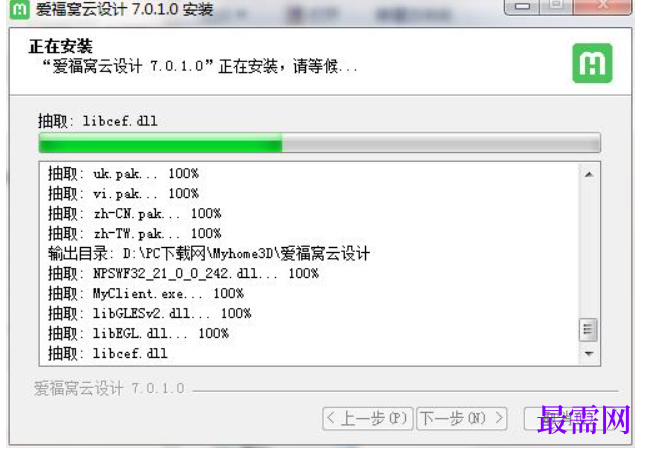Click the green installation progress bar
Viewport: 649px width, 451px height.
(x=319, y=143)
